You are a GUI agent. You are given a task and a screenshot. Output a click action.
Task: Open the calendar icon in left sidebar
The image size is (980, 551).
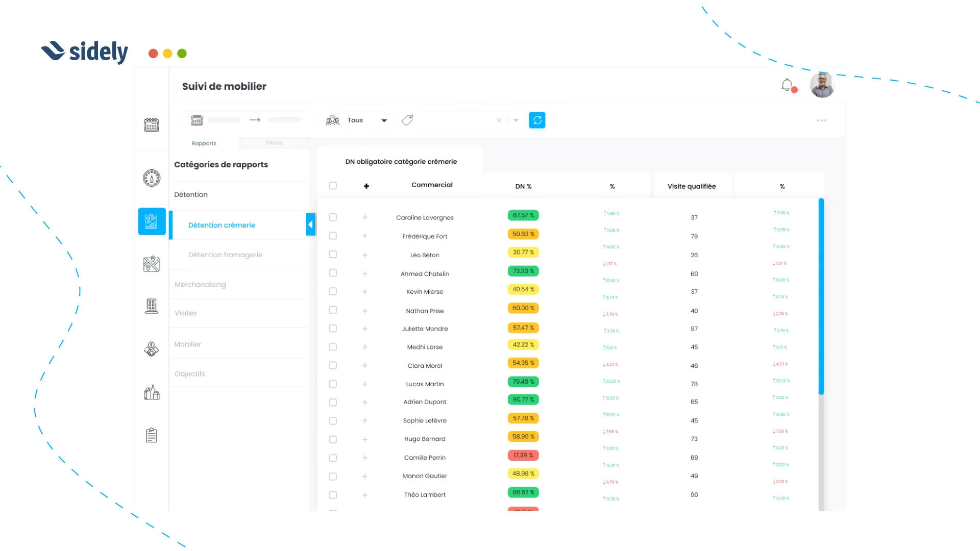click(x=152, y=124)
